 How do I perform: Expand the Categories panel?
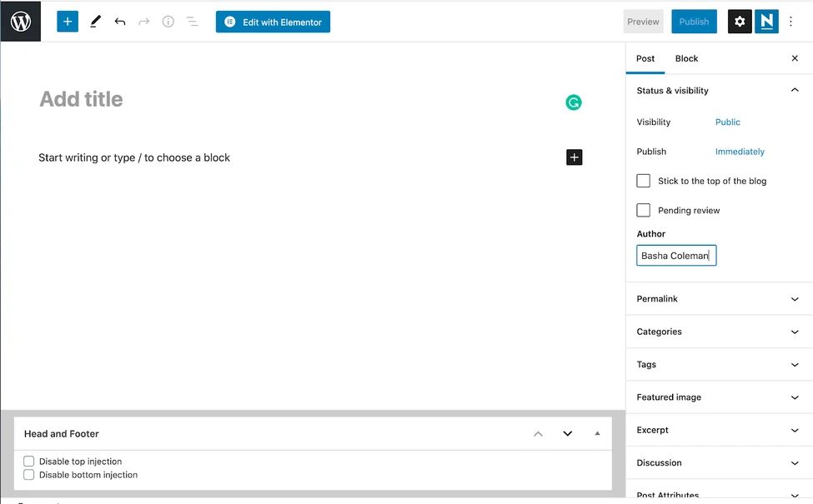pyautogui.click(x=719, y=332)
